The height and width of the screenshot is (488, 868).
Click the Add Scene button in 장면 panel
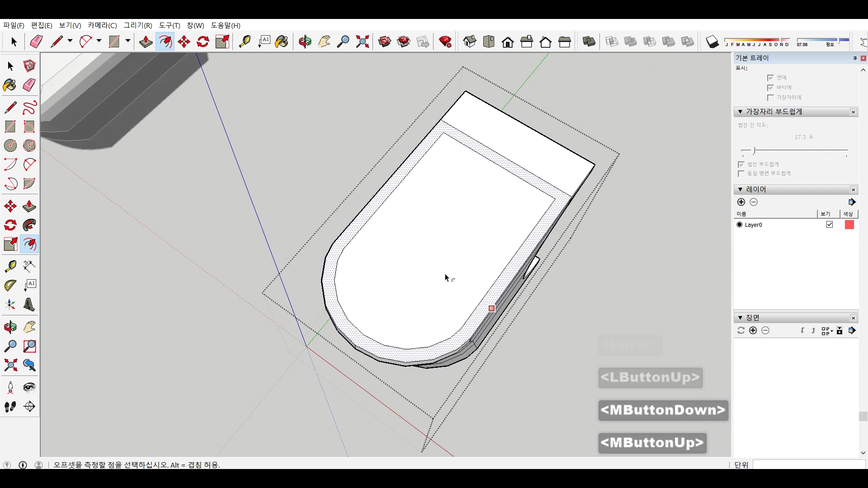coord(753,330)
